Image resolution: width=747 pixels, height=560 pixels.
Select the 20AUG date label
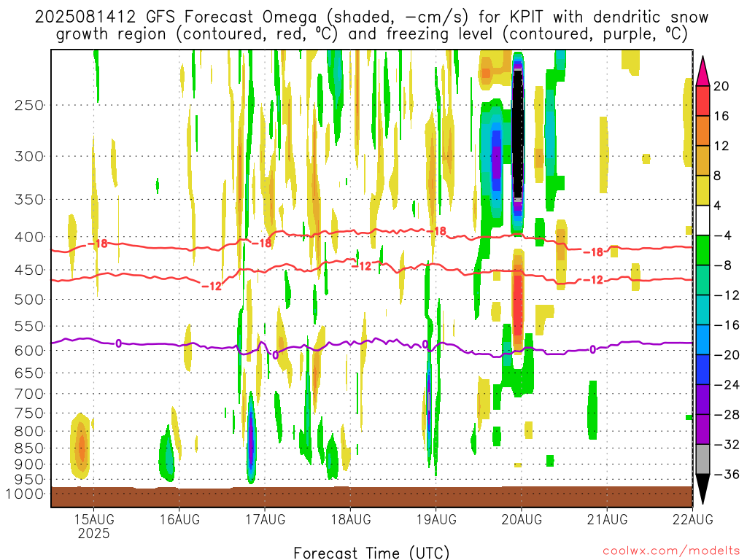pos(522,519)
